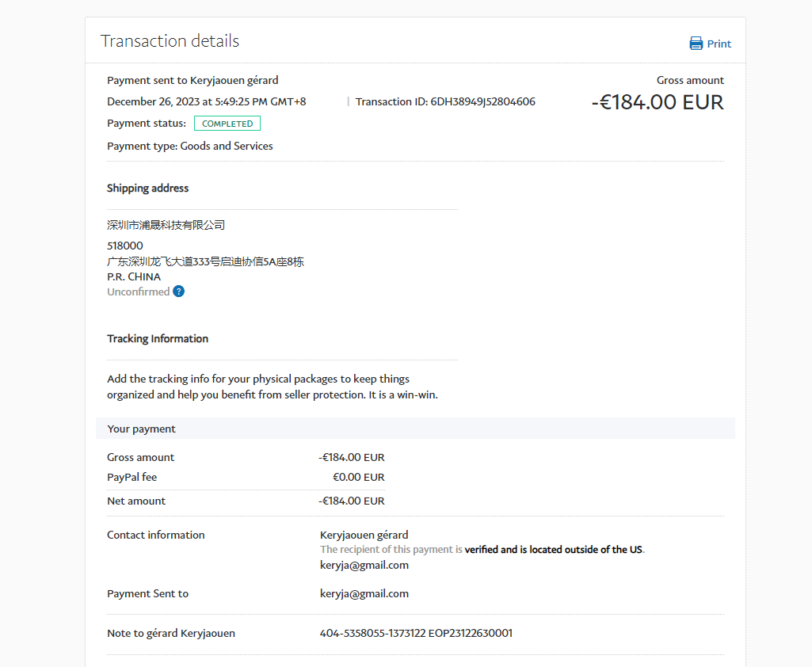Click the Shipping address heading
This screenshot has width=812, height=667.
[x=147, y=189]
